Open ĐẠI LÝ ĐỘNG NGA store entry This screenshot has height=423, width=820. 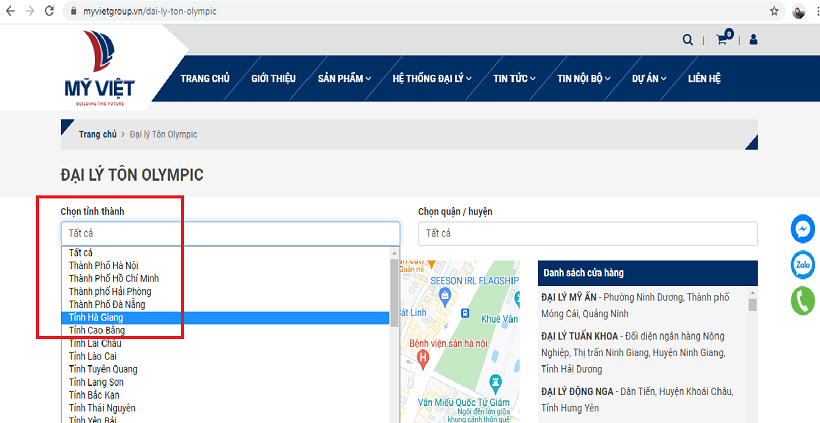tap(639, 399)
